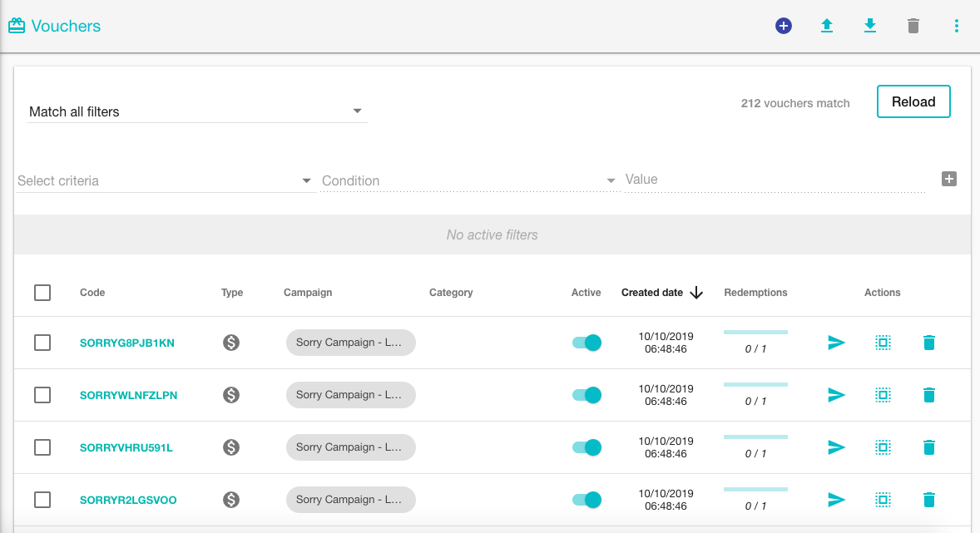This screenshot has height=533, width=980.
Task: Click redemptions progress bar for SORRYG8PJB1KN
Action: 755,332
